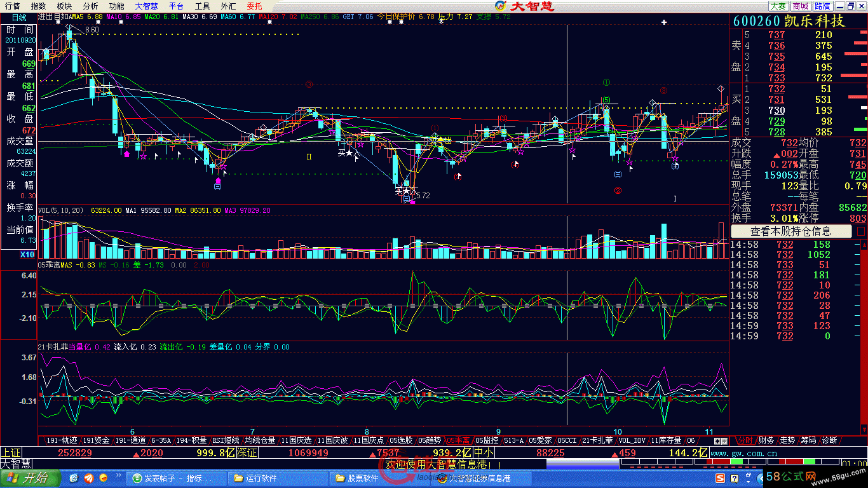This screenshot has width=868, height=488.
Task: Select the 05爱家 indicator tab
Action: [540, 440]
